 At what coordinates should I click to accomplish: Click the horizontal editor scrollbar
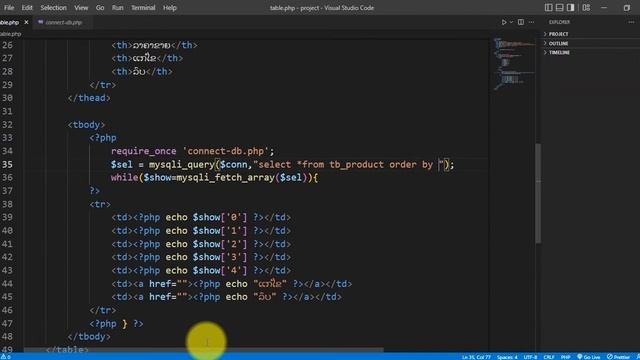click(x=204, y=350)
